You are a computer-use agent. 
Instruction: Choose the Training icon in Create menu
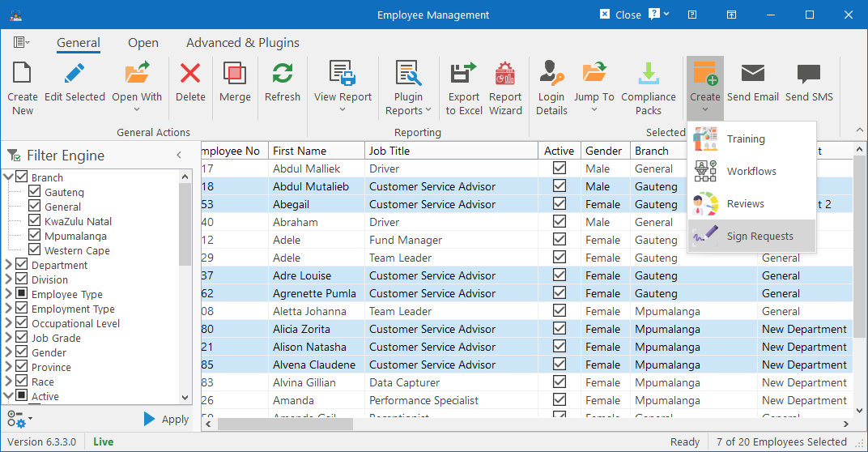705,139
